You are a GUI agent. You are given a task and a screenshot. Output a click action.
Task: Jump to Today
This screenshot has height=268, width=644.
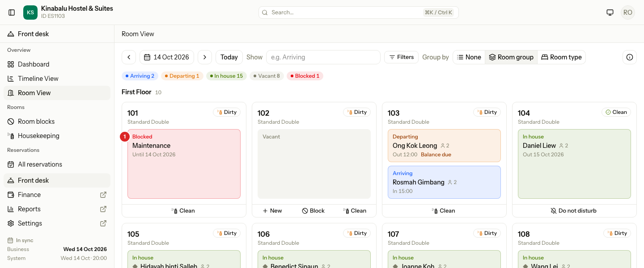[229, 57]
